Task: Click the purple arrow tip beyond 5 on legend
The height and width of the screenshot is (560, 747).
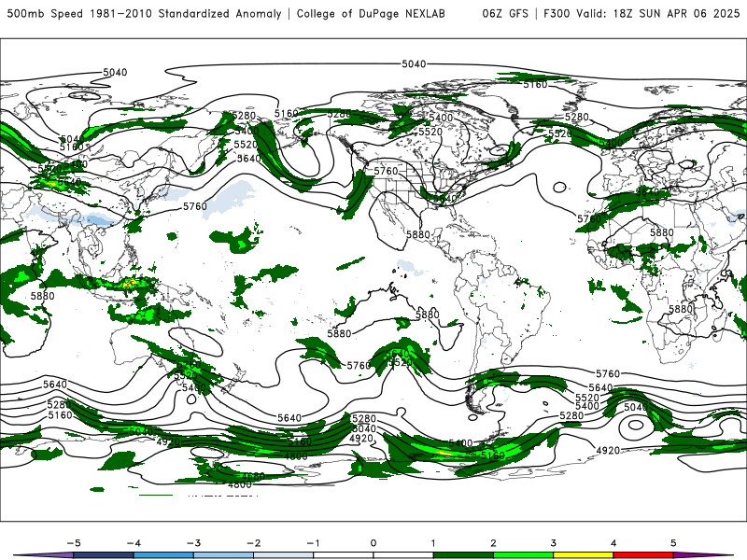Action: [x=703, y=555]
